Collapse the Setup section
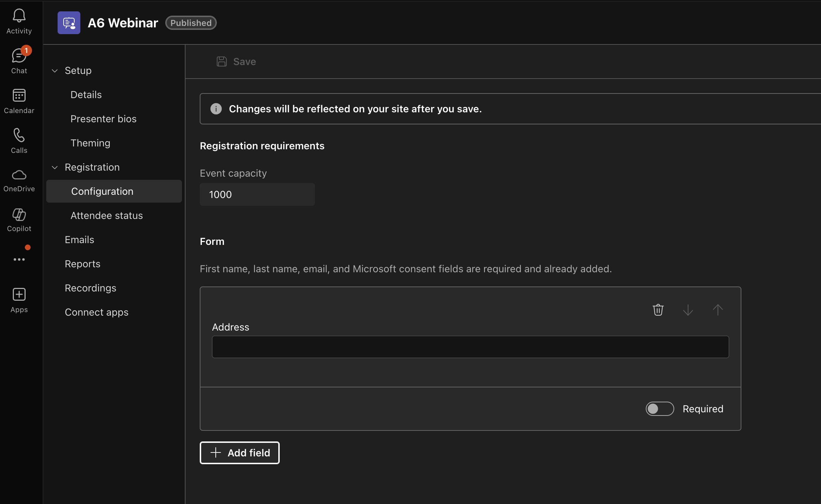The width and height of the screenshot is (821, 504). coord(55,70)
